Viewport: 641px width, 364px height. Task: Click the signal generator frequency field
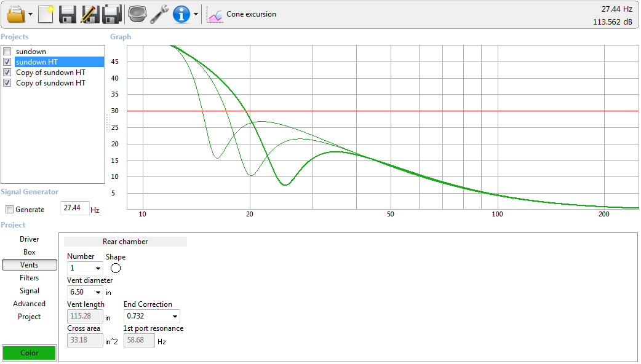(74, 208)
